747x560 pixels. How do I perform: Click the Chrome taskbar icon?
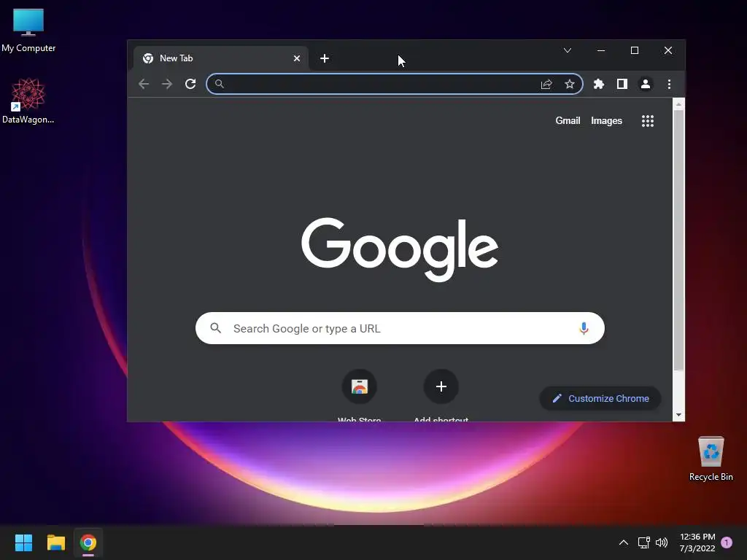click(x=88, y=542)
